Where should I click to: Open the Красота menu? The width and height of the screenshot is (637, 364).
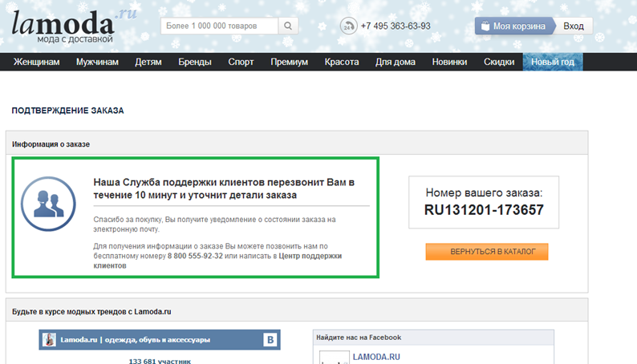click(342, 62)
